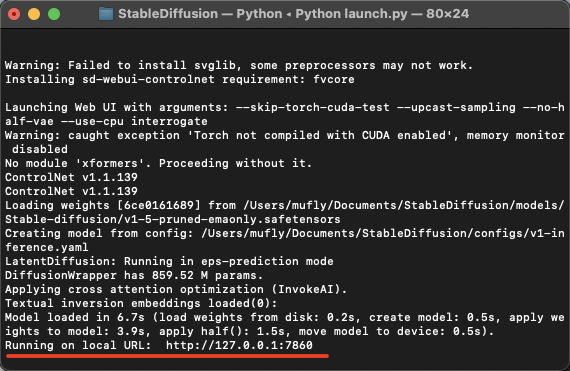Viewport: 570px width, 371px height.
Task: Click the 'Failed to install svglib' warning line
Action: click(x=238, y=65)
